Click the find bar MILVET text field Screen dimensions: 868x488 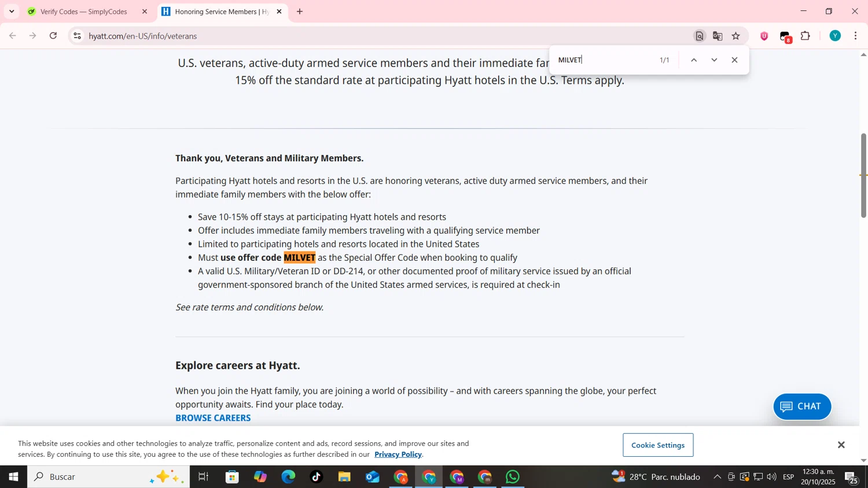[605, 60]
